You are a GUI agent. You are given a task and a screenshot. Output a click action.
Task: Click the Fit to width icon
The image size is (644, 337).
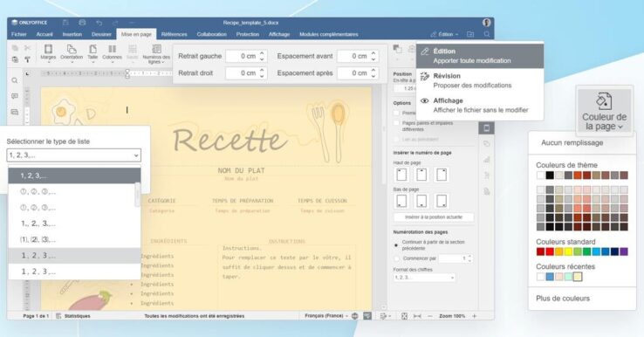point(417,316)
